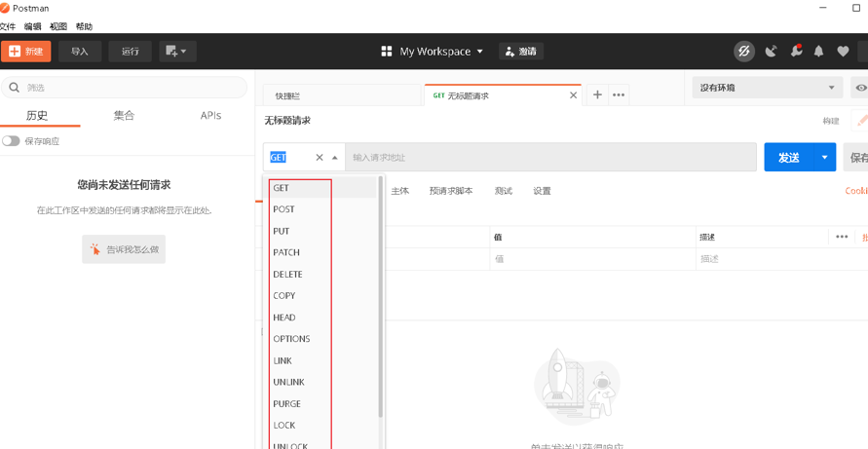Click the blue 发送 send button

pyautogui.click(x=789, y=157)
